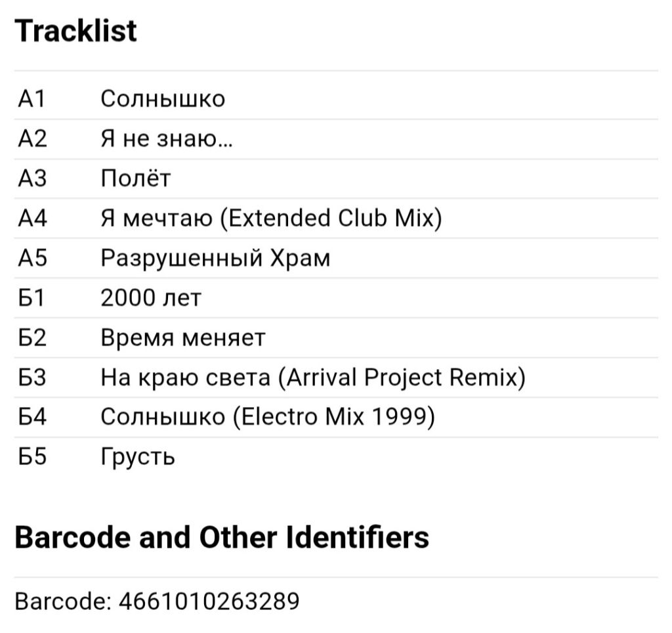Click the Б3 position label

click(32, 378)
